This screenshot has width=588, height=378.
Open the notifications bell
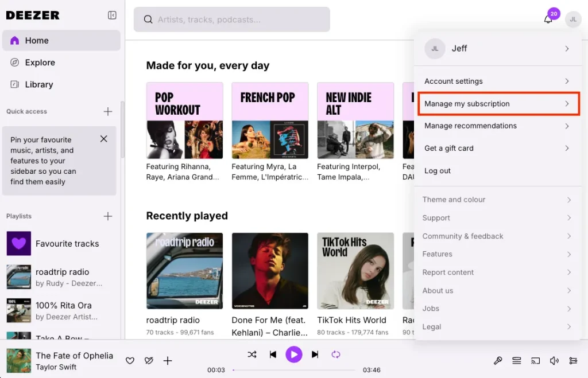(548, 19)
